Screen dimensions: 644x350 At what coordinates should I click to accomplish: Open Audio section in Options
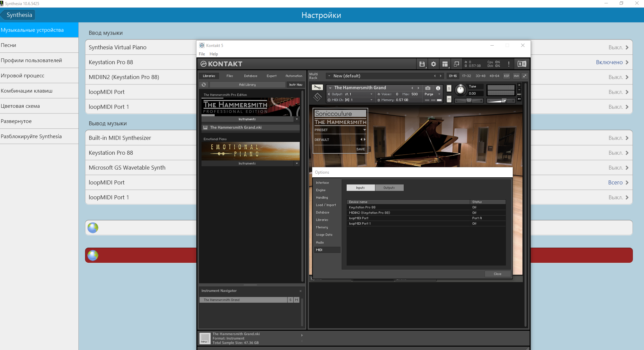320,243
